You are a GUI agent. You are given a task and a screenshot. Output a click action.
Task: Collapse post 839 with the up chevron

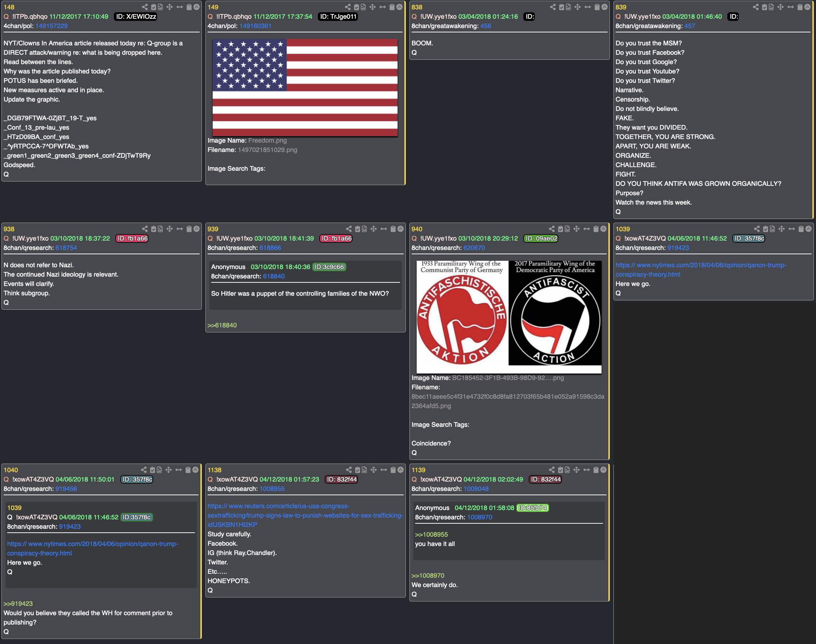tap(807, 7)
